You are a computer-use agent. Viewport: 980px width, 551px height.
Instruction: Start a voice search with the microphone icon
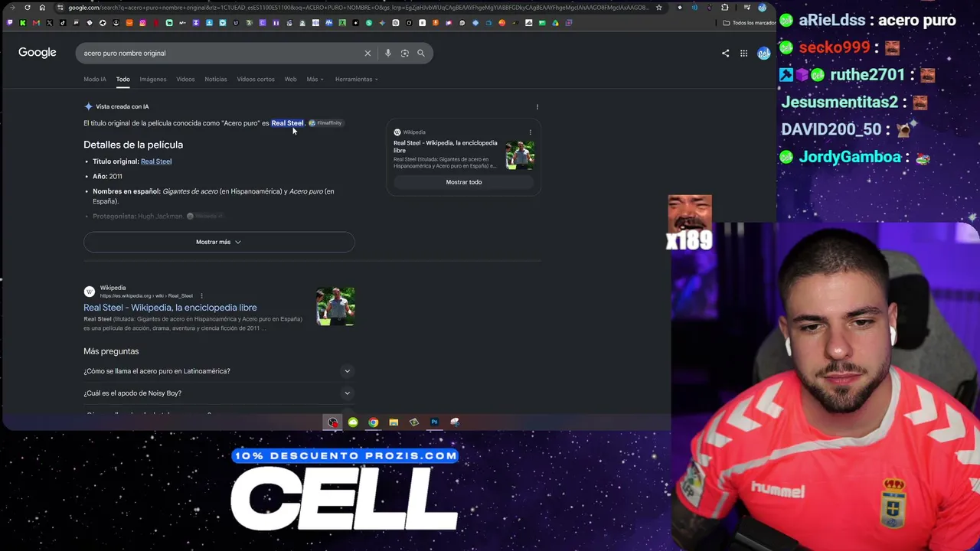[388, 53]
